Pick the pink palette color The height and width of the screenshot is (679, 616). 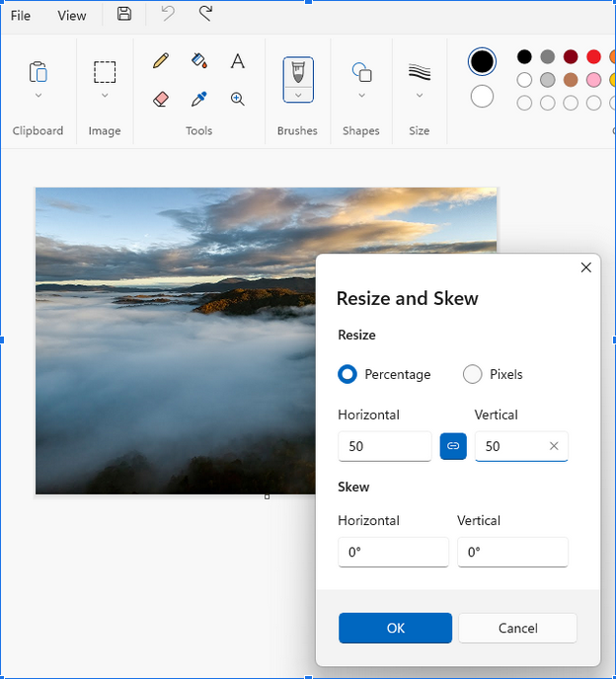593,80
